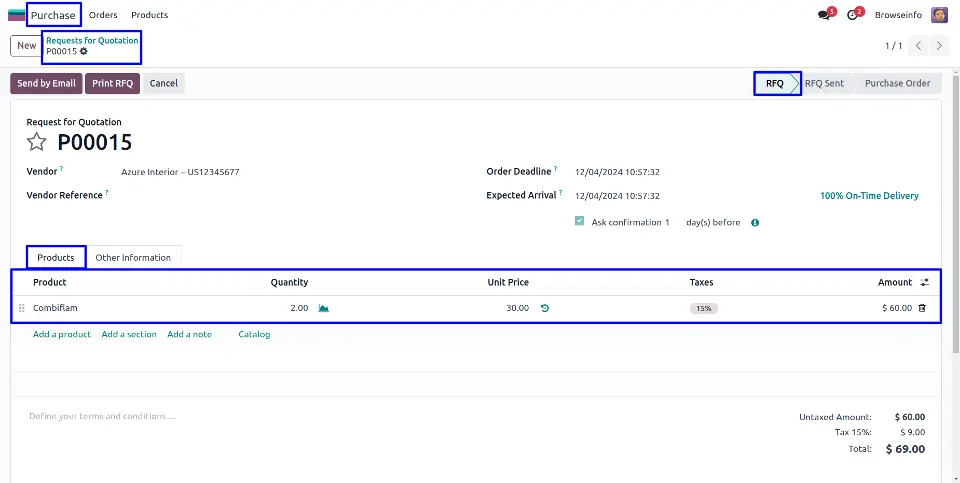The image size is (960, 483).
Task: Open the Odoo apps home icon
Action: pyautogui.click(x=16, y=15)
